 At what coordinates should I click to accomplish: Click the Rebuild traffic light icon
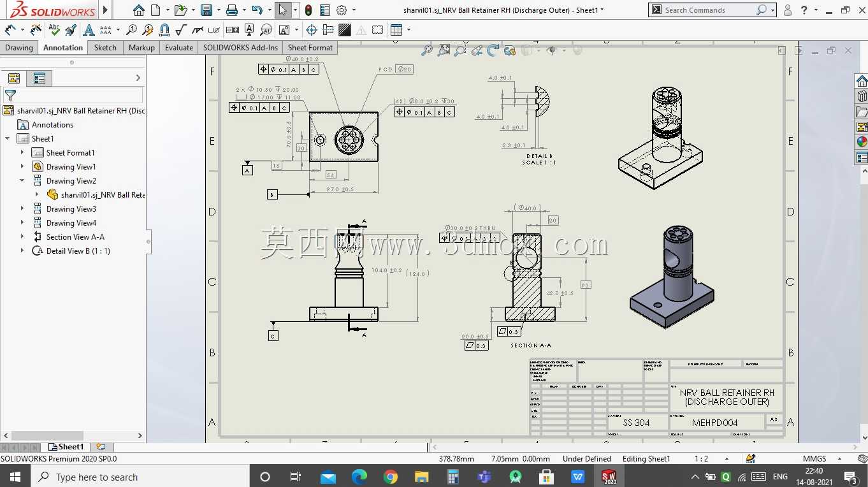point(308,10)
